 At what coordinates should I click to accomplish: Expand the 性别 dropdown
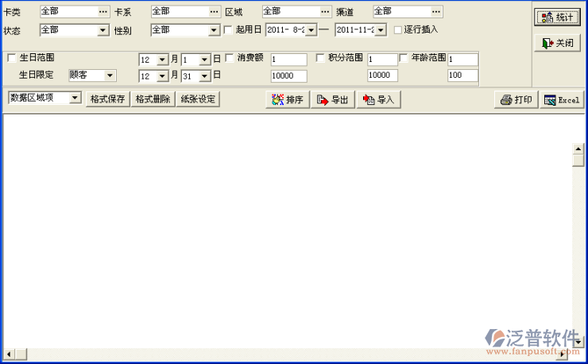point(214,30)
